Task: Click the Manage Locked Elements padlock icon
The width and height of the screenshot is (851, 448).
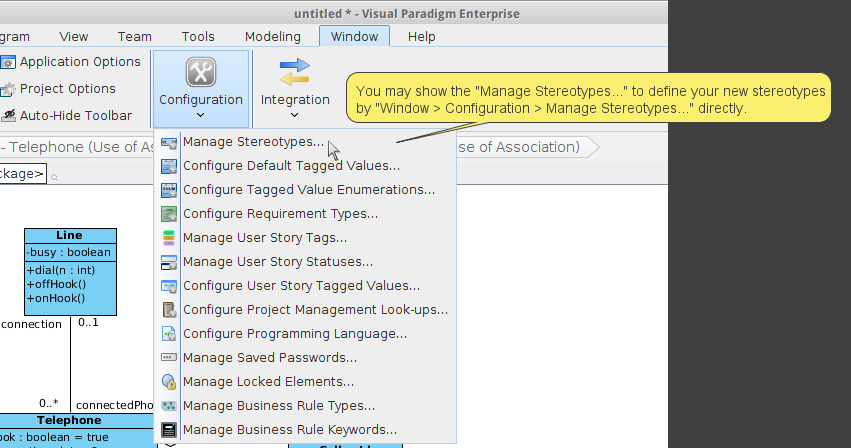Action: pyautogui.click(x=169, y=382)
